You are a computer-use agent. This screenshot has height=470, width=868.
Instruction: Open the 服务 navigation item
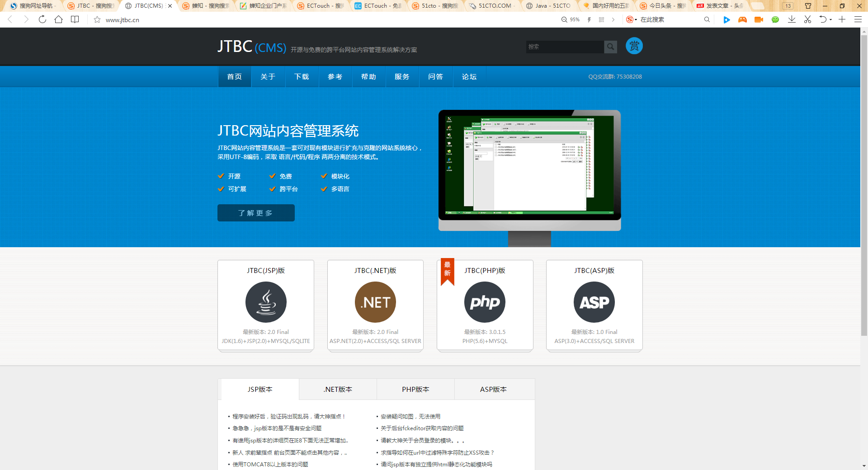coord(402,77)
